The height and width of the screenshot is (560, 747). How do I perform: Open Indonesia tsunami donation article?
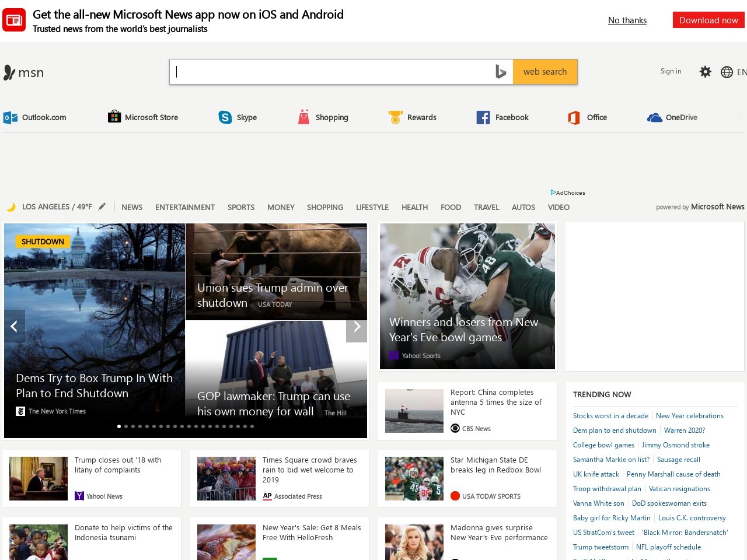(124, 533)
